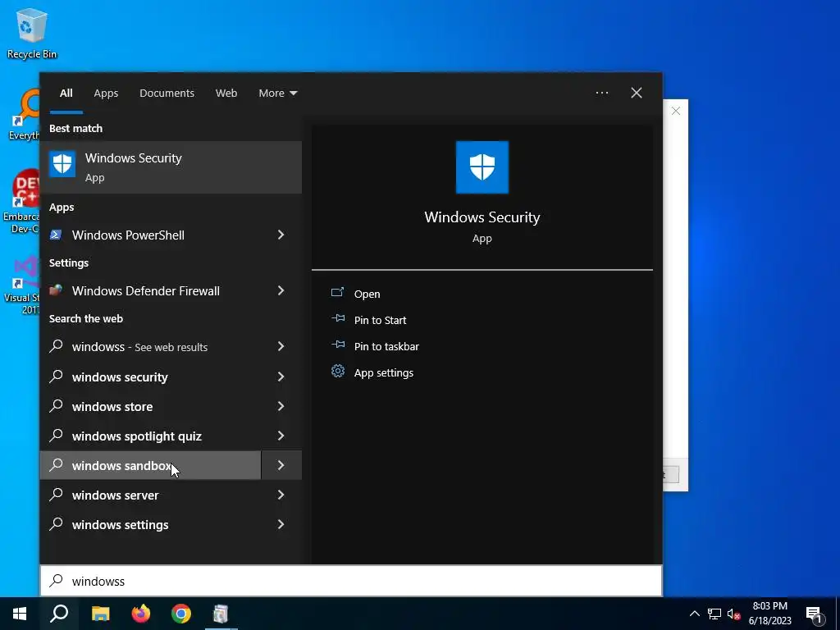
Task: Click the magnifier icon beside windows store
Action: click(56, 405)
